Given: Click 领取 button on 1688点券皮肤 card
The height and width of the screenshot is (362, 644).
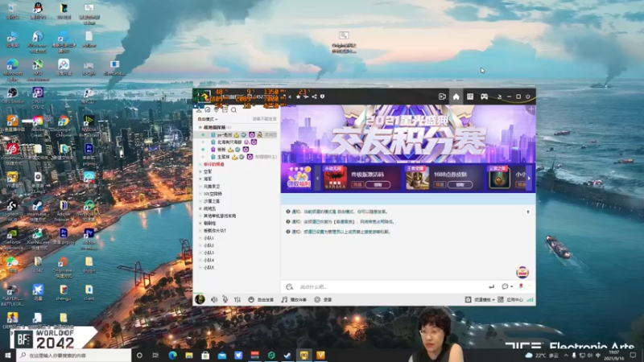Looking at the screenshot, I should click(460, 185).
